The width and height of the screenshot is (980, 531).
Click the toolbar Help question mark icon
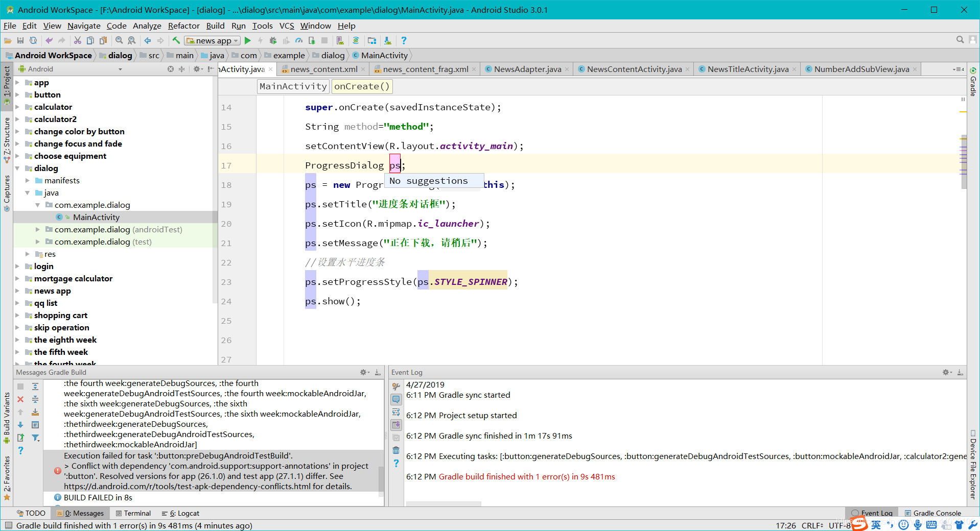[404, 40]
